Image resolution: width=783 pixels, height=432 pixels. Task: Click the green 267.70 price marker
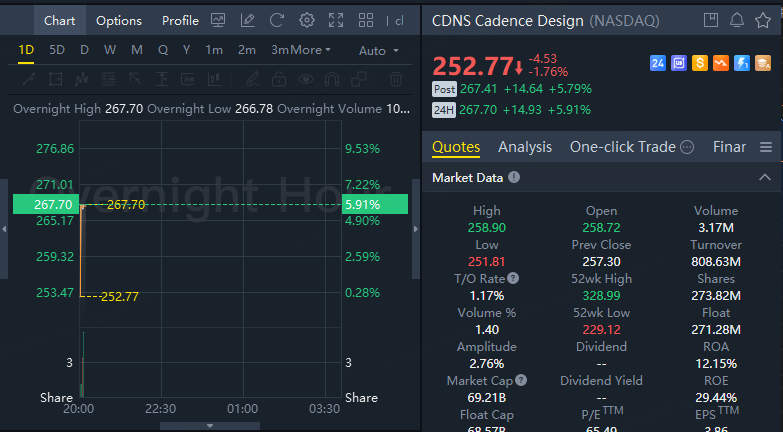(41, 204)
